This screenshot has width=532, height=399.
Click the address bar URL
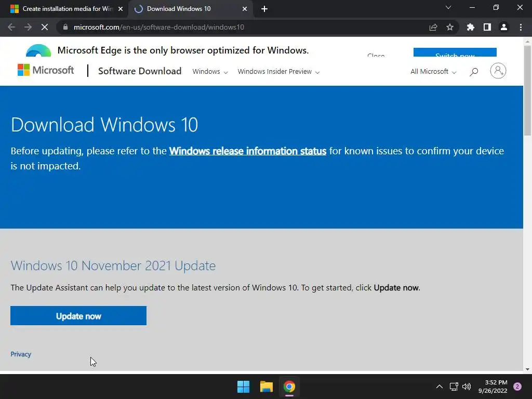(x=159, y=27)
